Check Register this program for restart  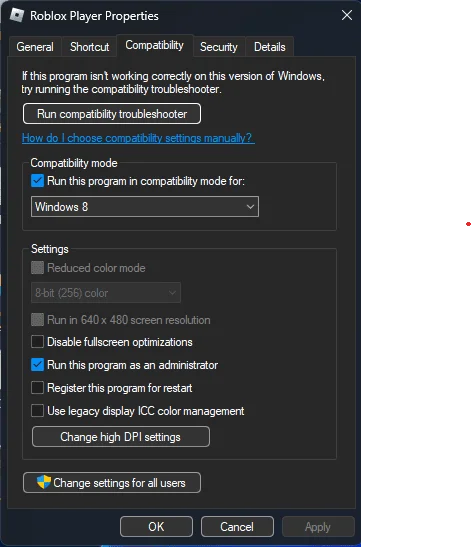37,388
